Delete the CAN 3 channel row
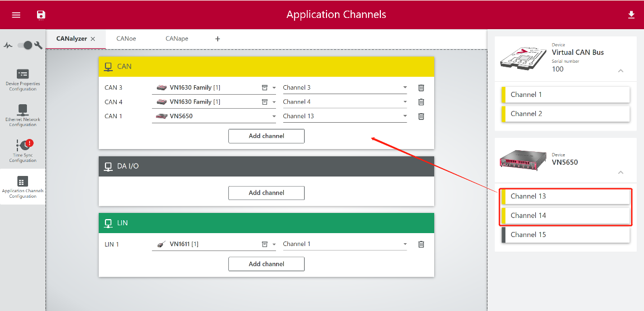The image size is (644, 311). pos(421,88)
